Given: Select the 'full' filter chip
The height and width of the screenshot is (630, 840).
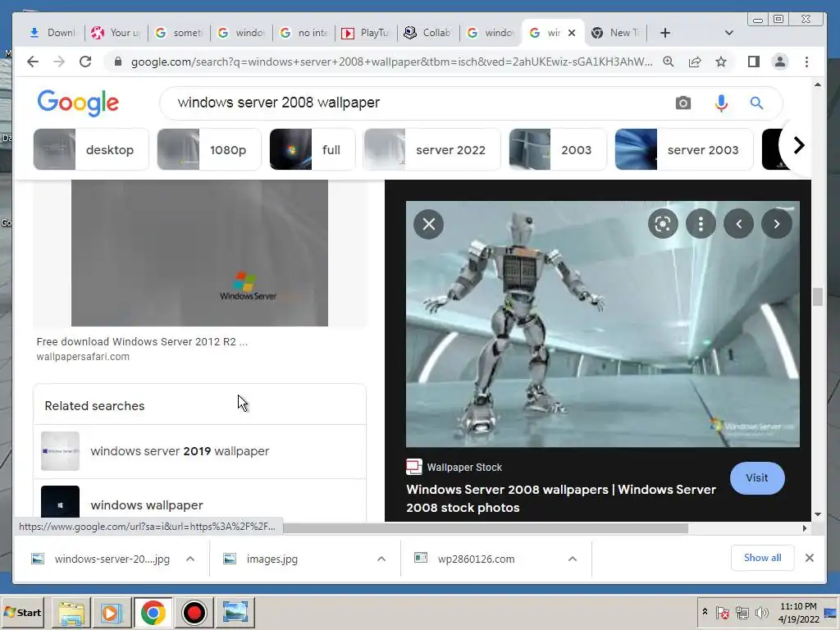Looking at the screenshot, I should (x=313, y=149).
